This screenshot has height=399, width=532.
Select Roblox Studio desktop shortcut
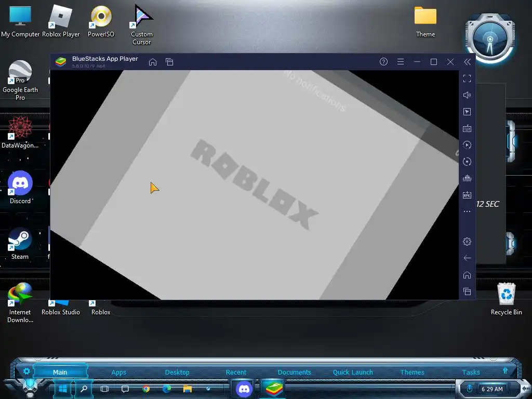click(61, 308)
